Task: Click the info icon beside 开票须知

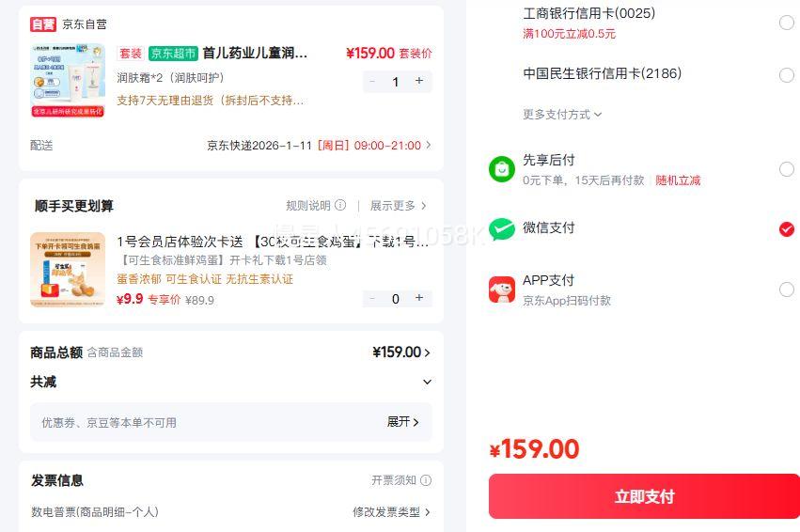Action: tap(426, 480)
